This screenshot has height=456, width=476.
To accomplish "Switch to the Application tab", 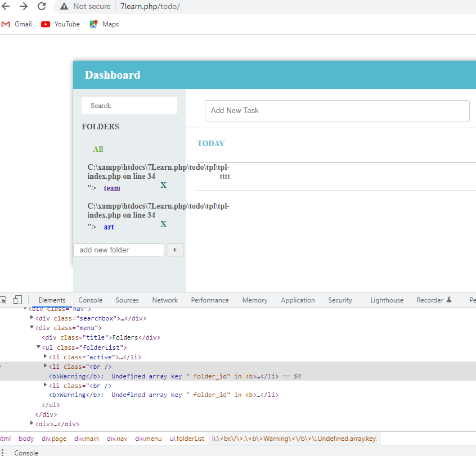I will coord(298,300).
